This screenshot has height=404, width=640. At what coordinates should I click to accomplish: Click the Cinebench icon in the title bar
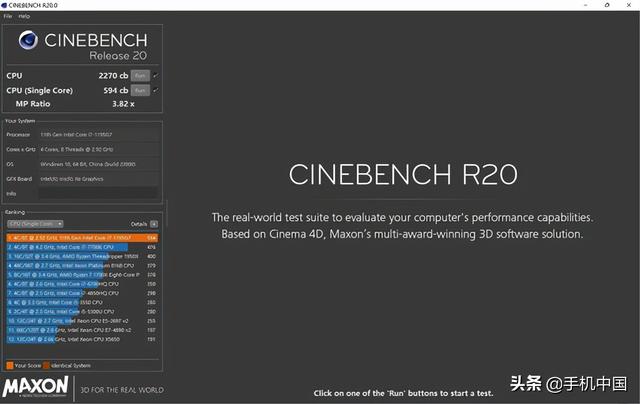pyautogui.click(x=4, y=5)
